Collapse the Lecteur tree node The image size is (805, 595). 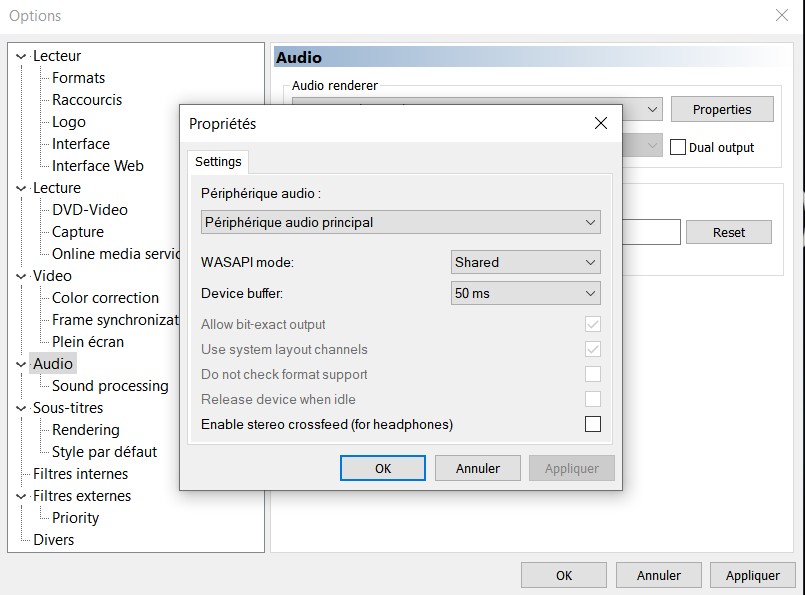point(21,56)
